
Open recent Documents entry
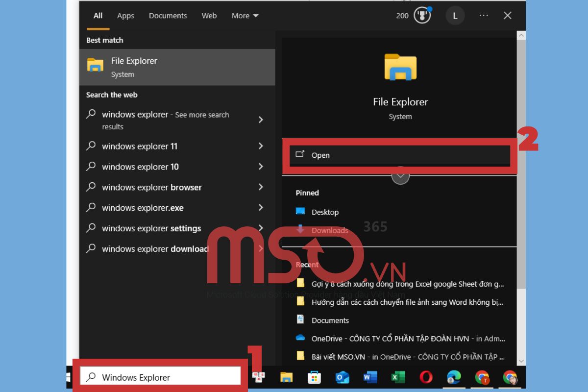[330, 320]
